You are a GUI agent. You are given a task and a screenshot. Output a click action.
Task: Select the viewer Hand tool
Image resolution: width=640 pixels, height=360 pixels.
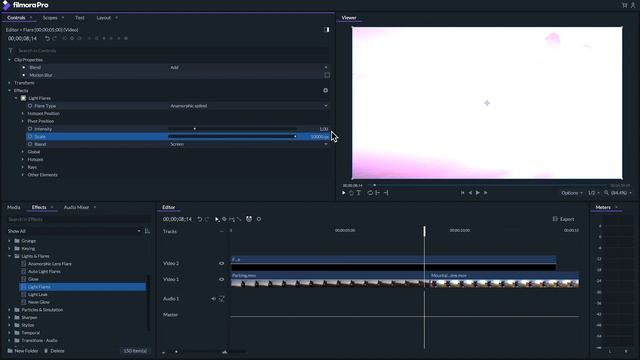pos(351,193)
